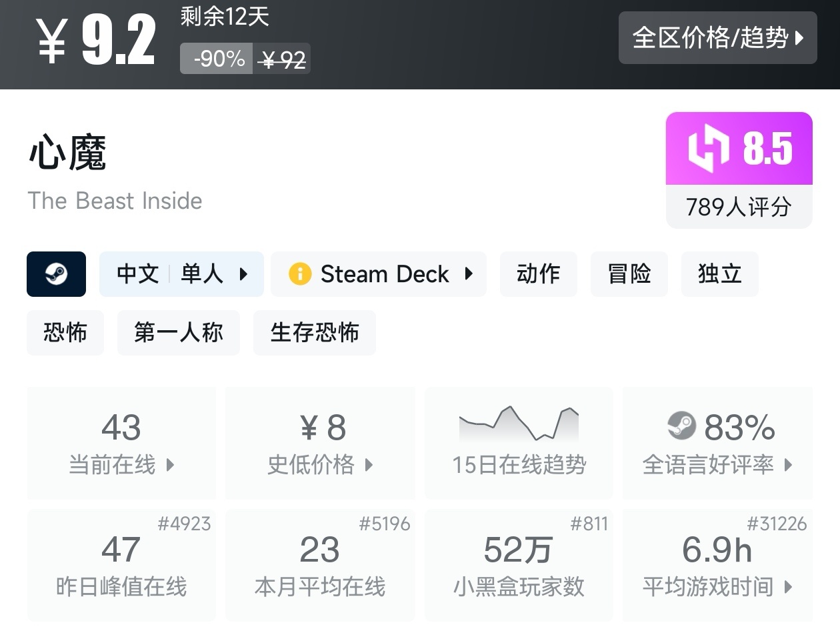840x629 pixels.
Task: Expand 当前在线 current online players arrow
Action: coord(171,465)
